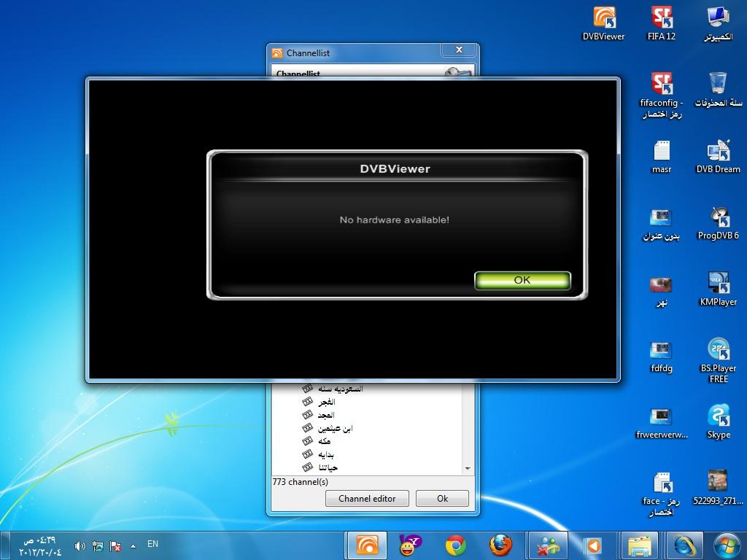Open Windows Live Messenger from taskbar
Screen dimensions: 747x560
point(548,545)
